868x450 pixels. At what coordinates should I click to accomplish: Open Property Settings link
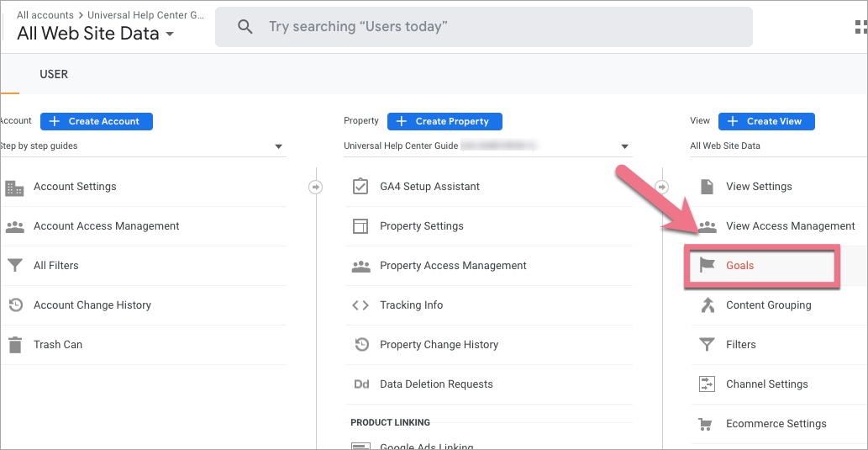point(421,226)
